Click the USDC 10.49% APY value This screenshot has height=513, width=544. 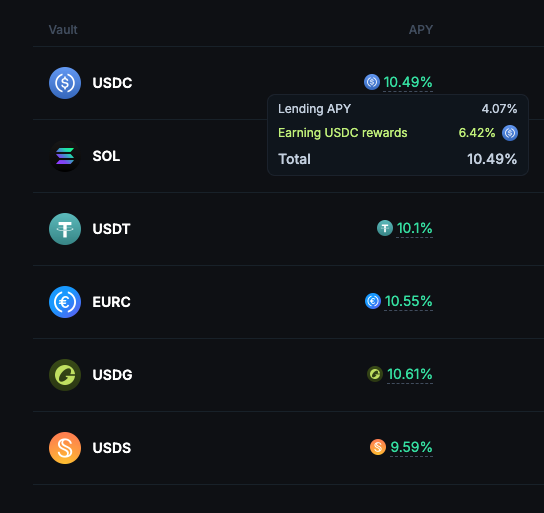point(408,83)
